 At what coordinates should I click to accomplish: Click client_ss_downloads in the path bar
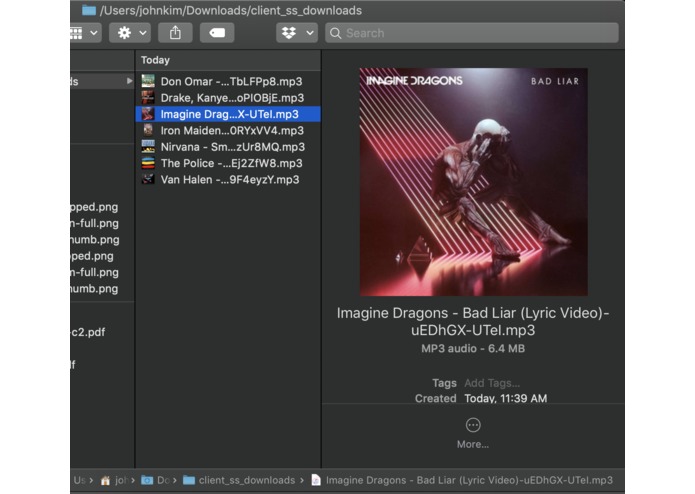coord(247,480)
